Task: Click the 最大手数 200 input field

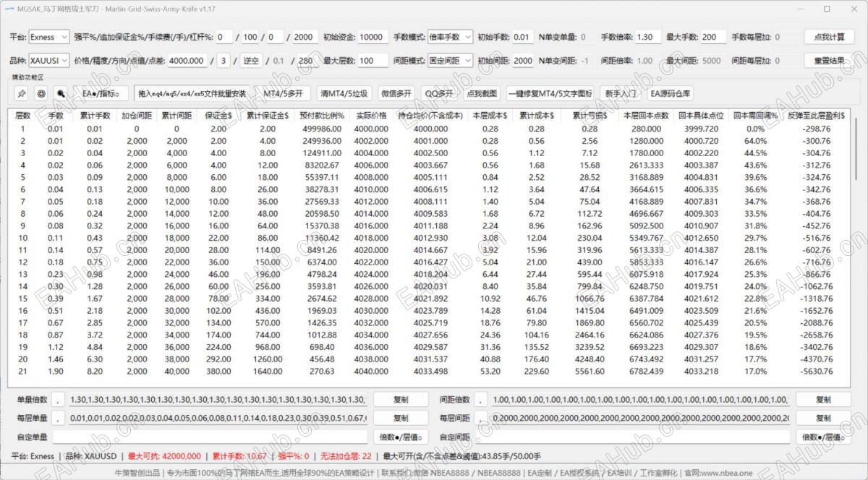Action: (712, 37)
